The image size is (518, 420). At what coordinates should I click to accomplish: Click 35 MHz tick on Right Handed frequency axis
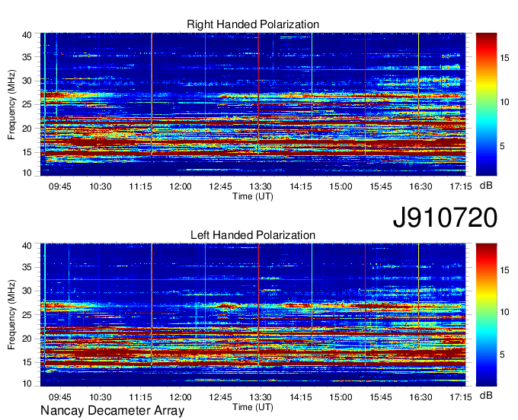pos(27,57)
